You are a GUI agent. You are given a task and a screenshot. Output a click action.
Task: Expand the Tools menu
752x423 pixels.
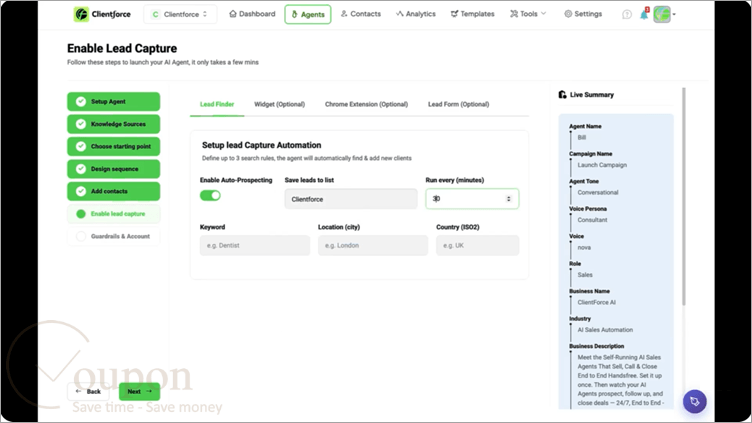pos(528,14)
